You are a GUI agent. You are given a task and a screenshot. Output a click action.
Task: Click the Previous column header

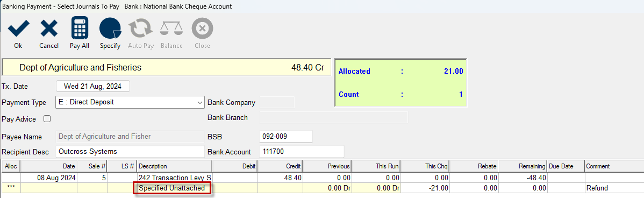[327, 166]
